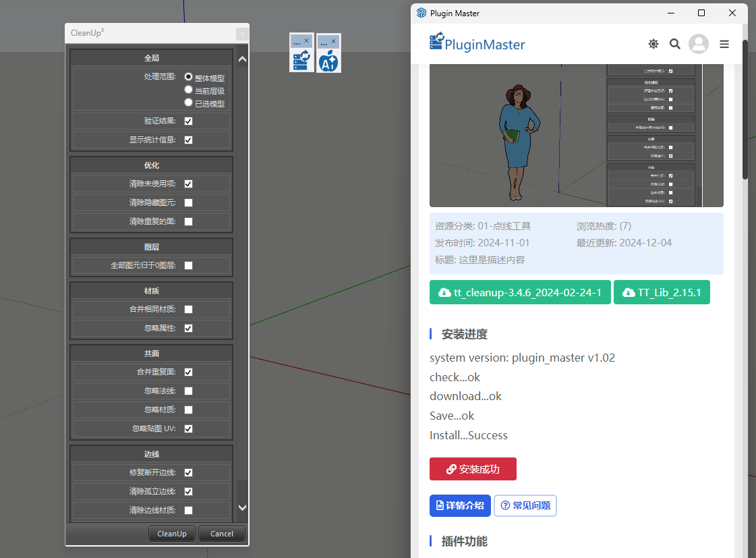756x558 pixels.
Task: Open the 详情介绍 tab
Action: coord(460,505)
